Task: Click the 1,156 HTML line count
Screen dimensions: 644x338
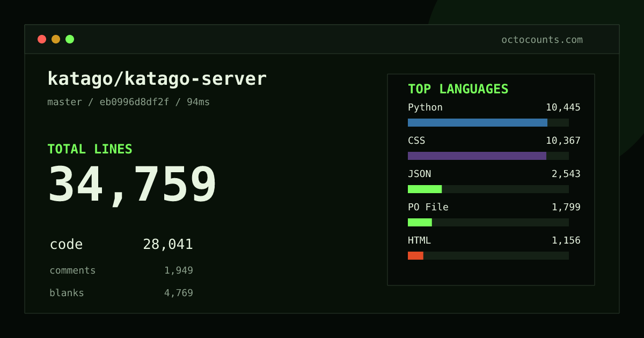Action: [x=566, y=240]
